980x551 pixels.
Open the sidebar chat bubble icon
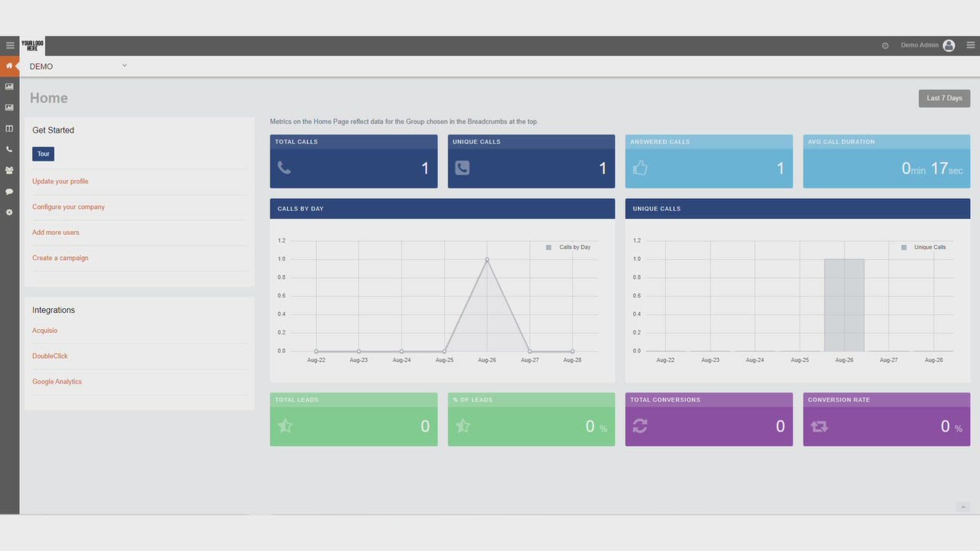pyautogui.click(x=9, y=191)
